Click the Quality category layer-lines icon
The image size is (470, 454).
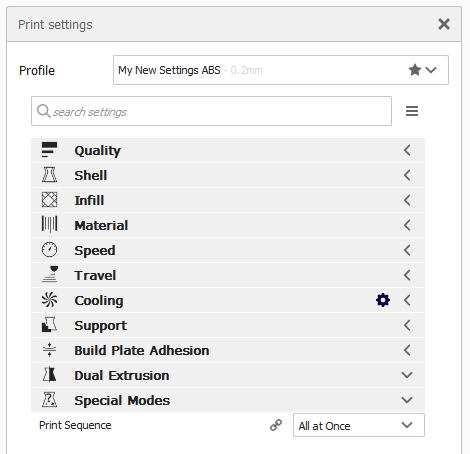coord(49,150)
